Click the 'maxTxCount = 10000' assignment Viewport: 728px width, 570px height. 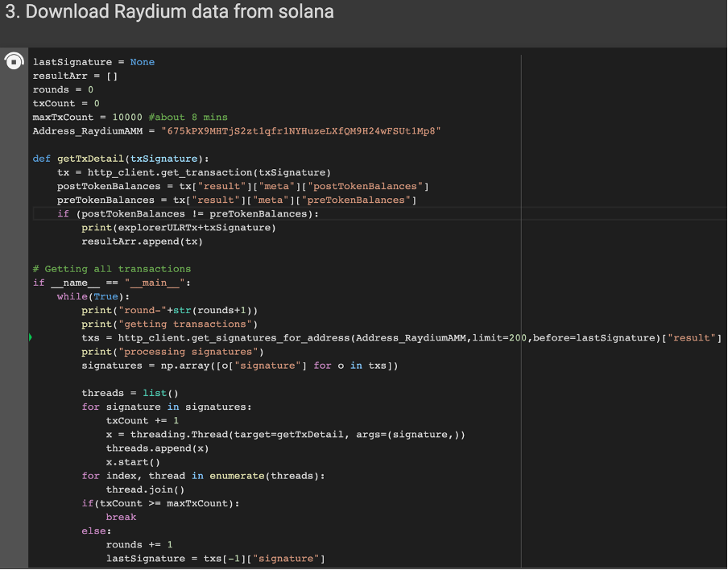coord(87,118)
